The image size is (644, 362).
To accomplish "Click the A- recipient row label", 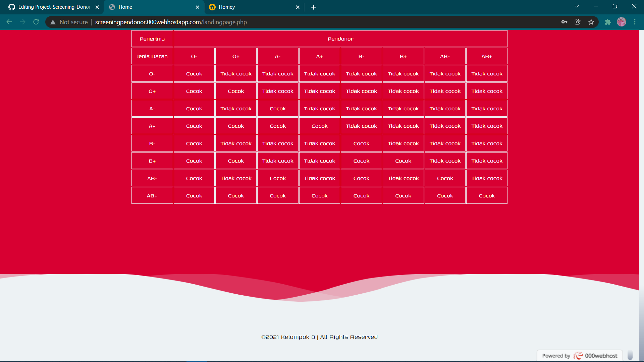I will tap(152, 109).
